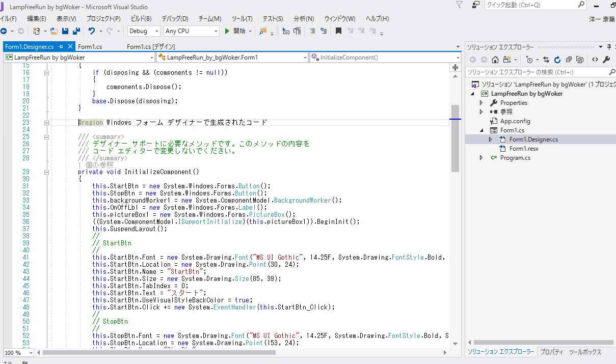Collapse the Form1.cs node
This screenshot has width=616, height=364.
click(481, 130)
